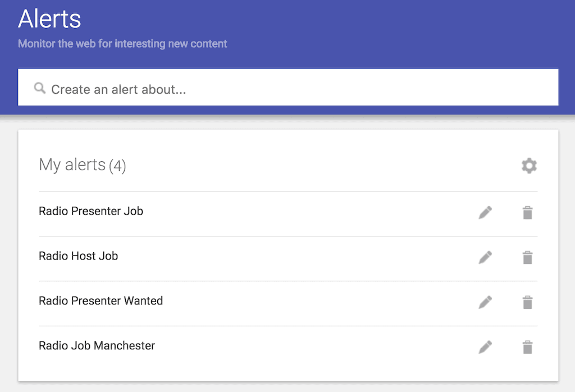The height and width of the screenshot is (392, 575).
Task: Delete the Radio Job Manchester alert
Action: click(527, 347)
